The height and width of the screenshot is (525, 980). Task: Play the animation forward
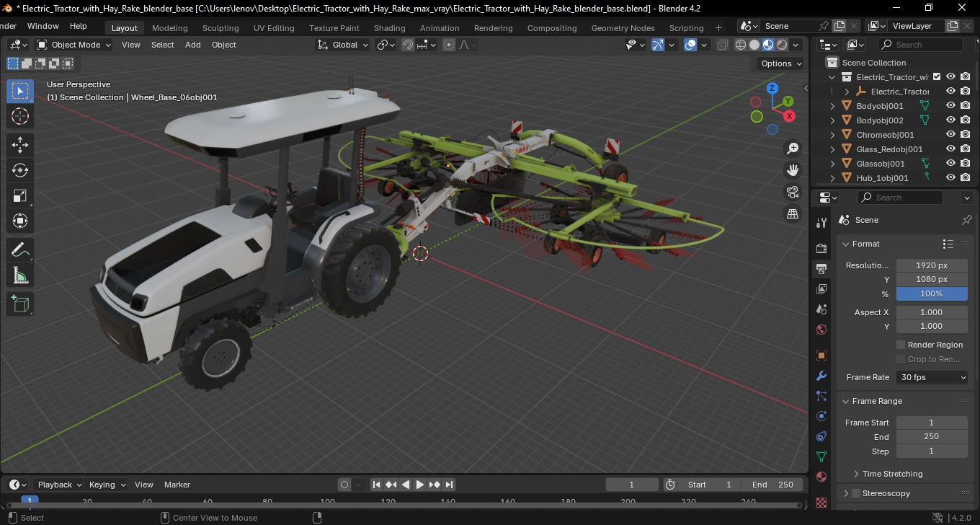pyautogui.click(x=420, y=485)
